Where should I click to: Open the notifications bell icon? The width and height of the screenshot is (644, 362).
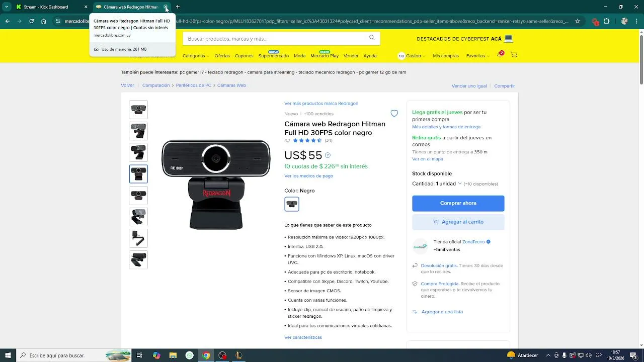(x=500, y=54)
